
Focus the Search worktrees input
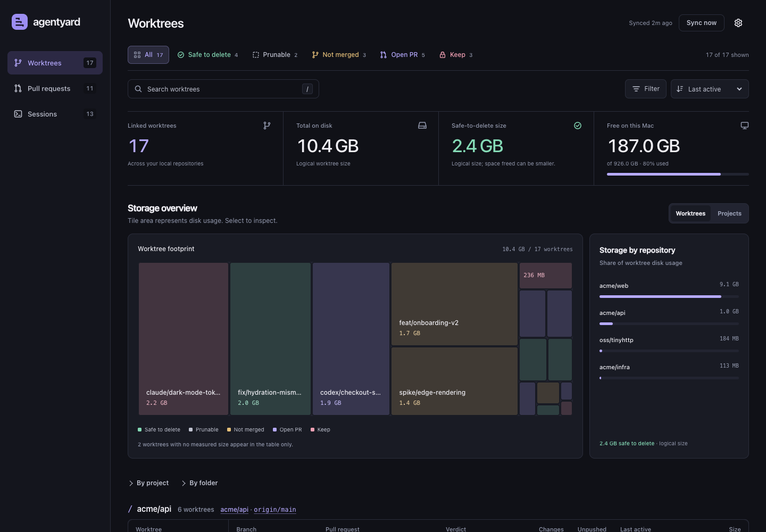click(223, 89)
